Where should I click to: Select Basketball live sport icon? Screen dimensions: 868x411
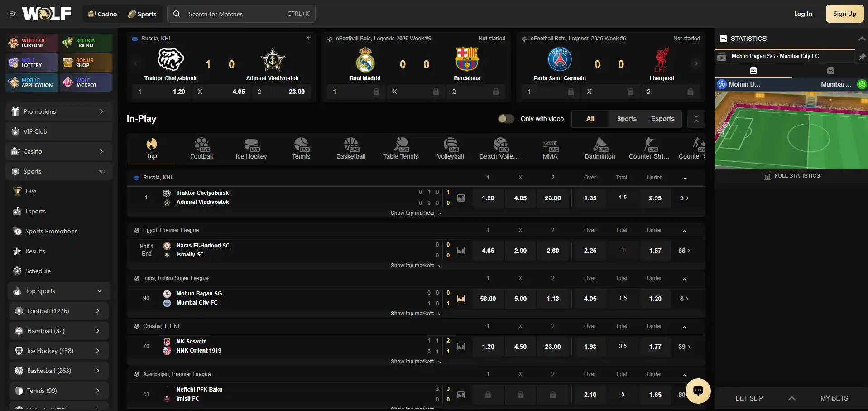pos(351,149)
